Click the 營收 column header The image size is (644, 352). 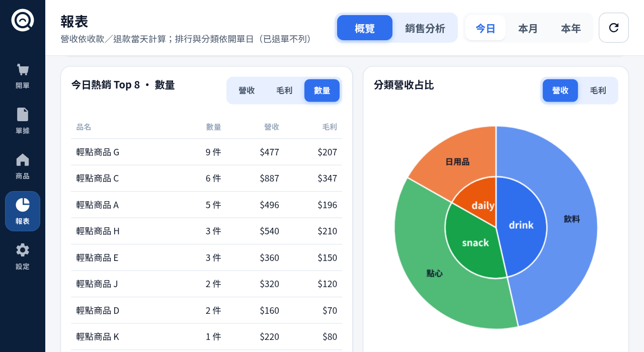click(272, 127)
